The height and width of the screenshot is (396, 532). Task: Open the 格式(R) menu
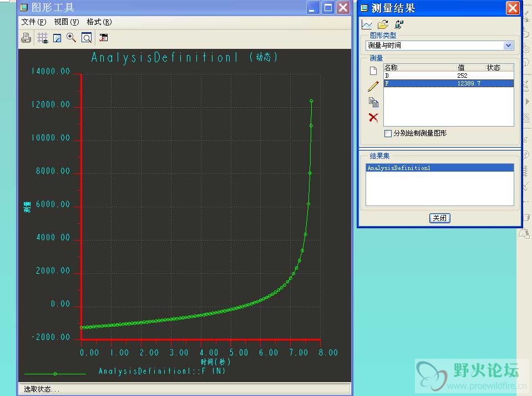99,22
